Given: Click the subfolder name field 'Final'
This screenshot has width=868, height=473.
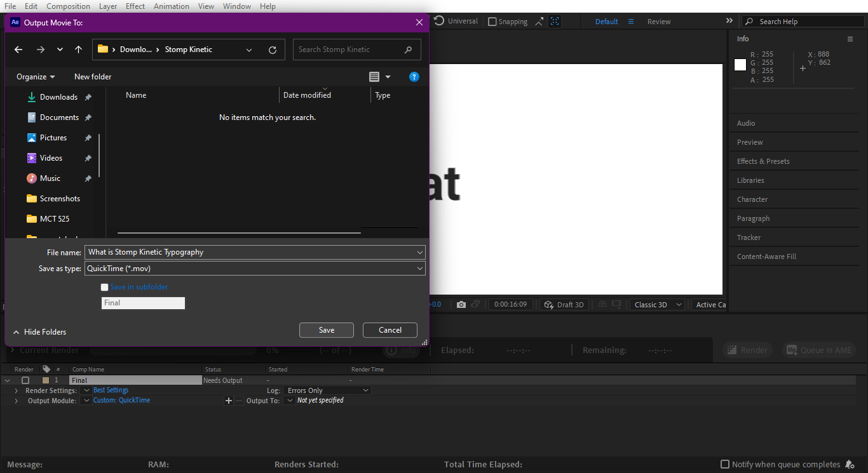Looking at the screenshot, I should click(143, 303).
